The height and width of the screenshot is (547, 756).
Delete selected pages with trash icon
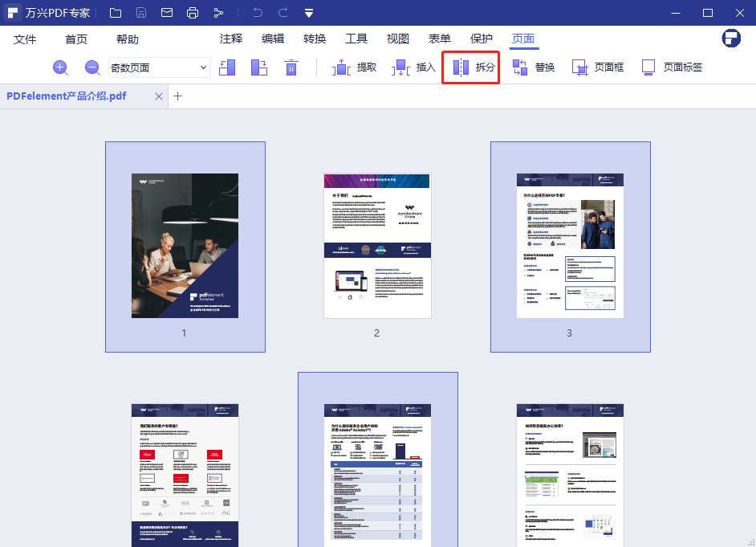291,68
